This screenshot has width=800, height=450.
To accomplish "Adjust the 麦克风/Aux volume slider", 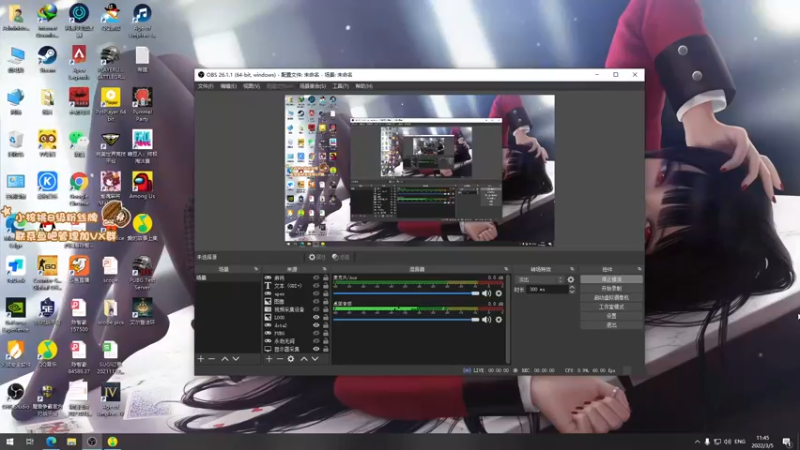I will [406, 293].
